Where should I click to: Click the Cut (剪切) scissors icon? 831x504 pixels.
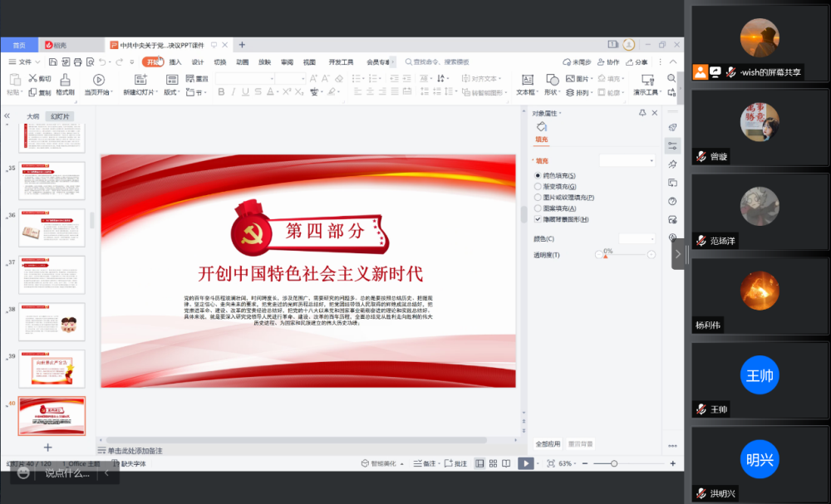point(32,79)
